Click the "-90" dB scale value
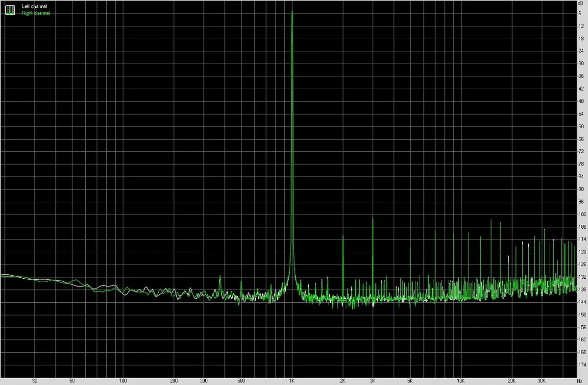Viewport: 588px width, 385px height. (x=581, y=189)
